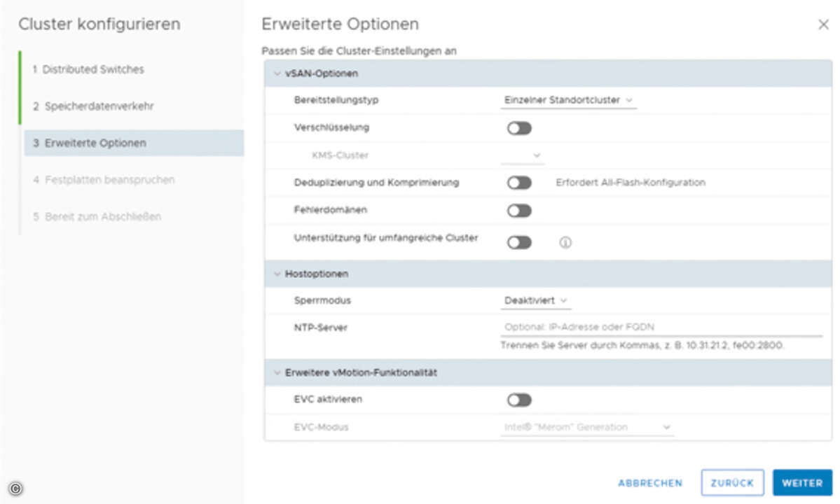840x504 pixels.
Task: Close the Erweiterte Optionen dialog with X
Action: [x=823, y=24]
